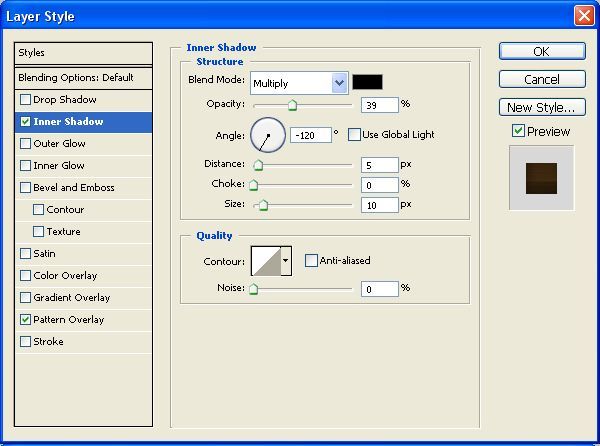Expand the contour picker arrow
Screen dimensions: 600x446
point(286,261)
